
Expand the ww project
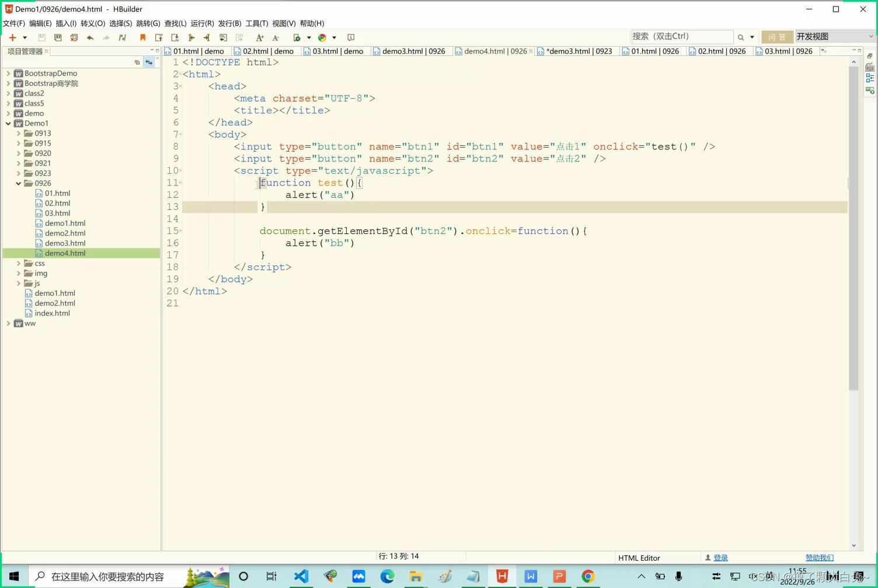tap(8, 323)
